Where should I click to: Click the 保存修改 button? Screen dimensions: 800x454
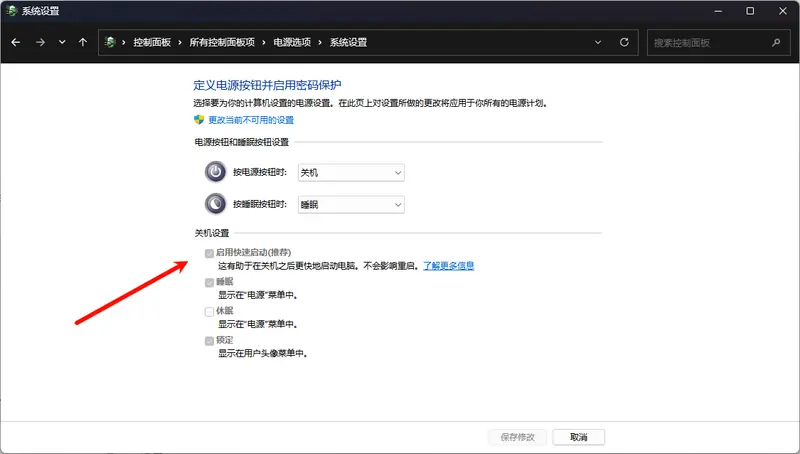point(517,437)
